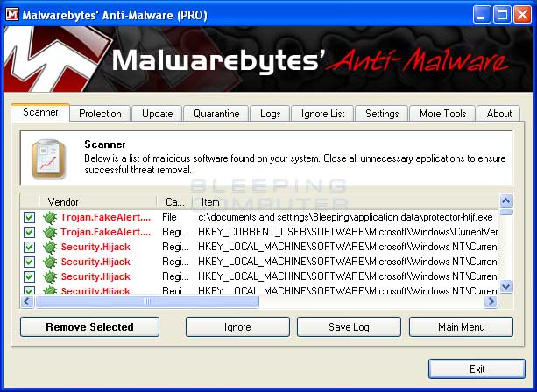This screenshot has width=537, height=392.
Task: Toggle checkbox of first Security.Hijack row
Action: pyautogui.click(x=29, y=247)
